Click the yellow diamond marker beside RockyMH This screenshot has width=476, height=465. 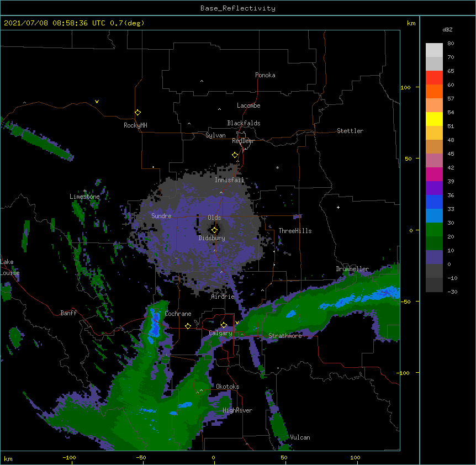click(137, 113)
